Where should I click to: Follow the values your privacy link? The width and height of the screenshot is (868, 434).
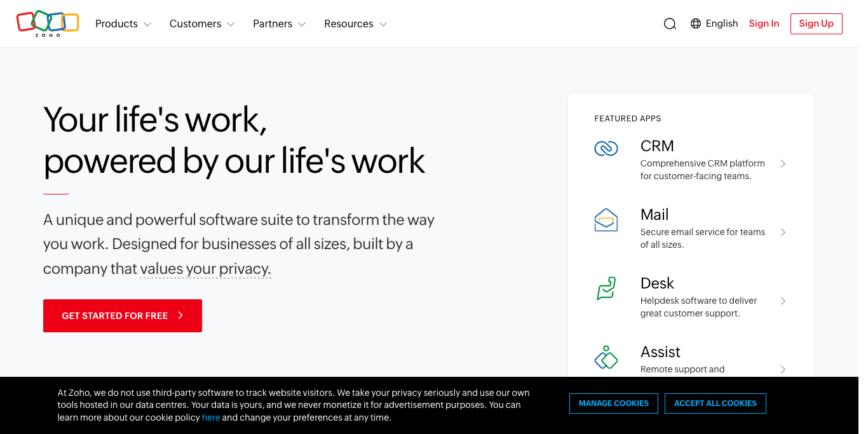(205, 268)
